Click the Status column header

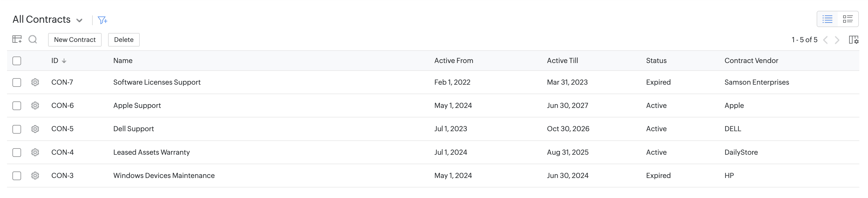656,61
